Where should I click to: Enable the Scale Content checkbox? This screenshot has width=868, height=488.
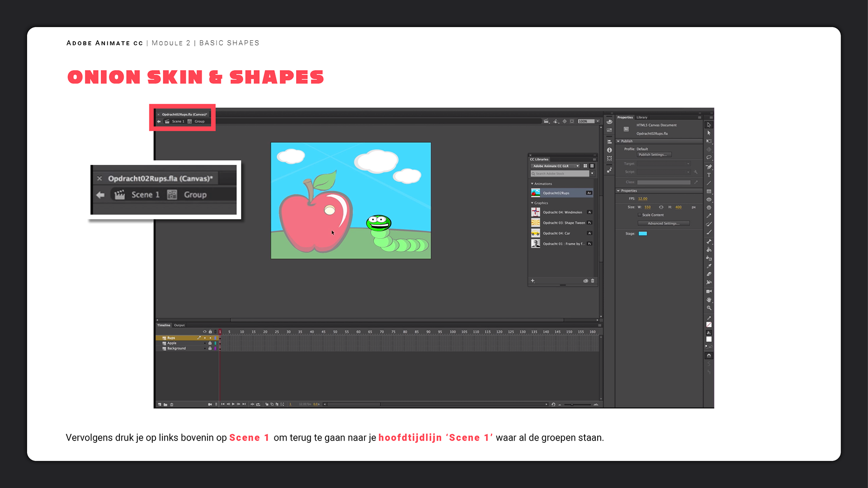click(639, 215)
